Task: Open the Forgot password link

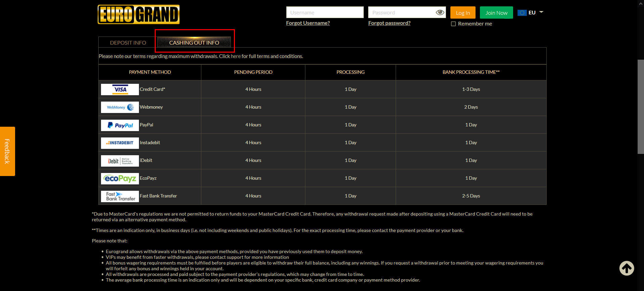Action: (x=389, y=23)
